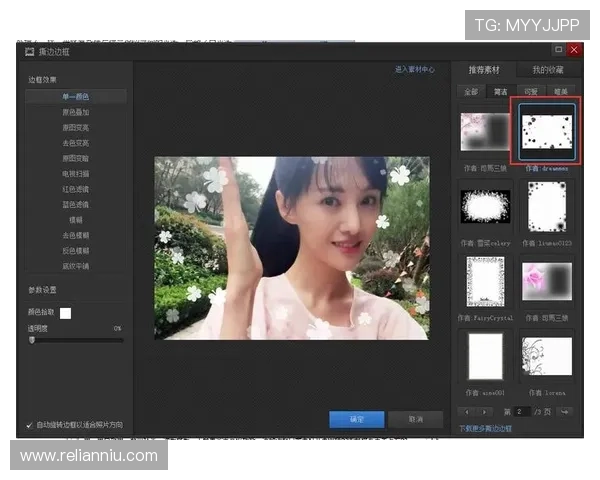Screen dimensions: 600x480
Task: Go to next page of frames
Action: tap(482, 411)
